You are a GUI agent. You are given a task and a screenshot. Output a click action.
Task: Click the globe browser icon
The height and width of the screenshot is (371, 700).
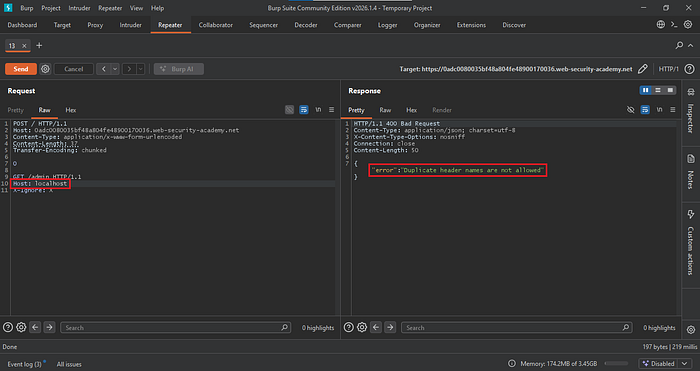coord(661,25)
